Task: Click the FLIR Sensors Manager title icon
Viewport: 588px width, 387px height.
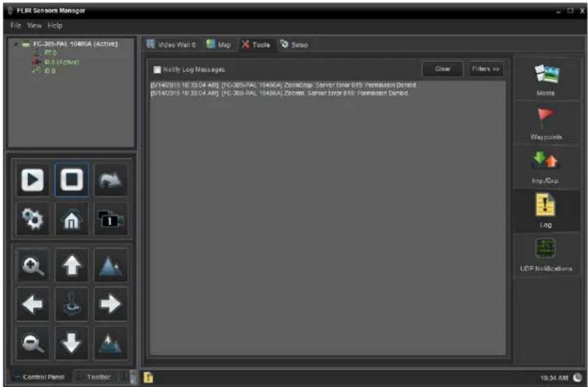Action: tap(10, 11)
